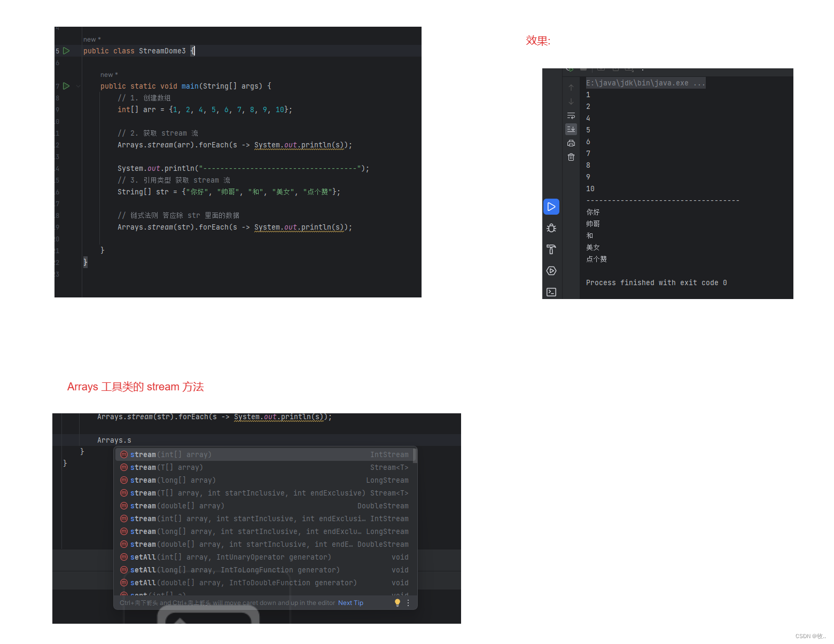Choose stream(double[] array, int startInclusive…) DoubleStream
This screenshot has height=644, width=834.
(264, 544)
